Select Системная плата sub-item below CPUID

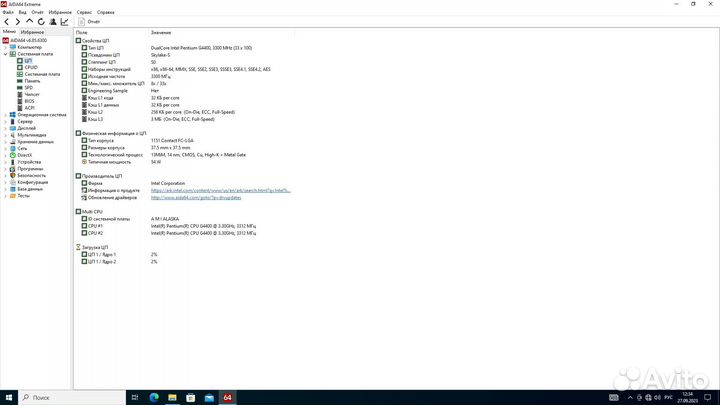coord(39,74)
